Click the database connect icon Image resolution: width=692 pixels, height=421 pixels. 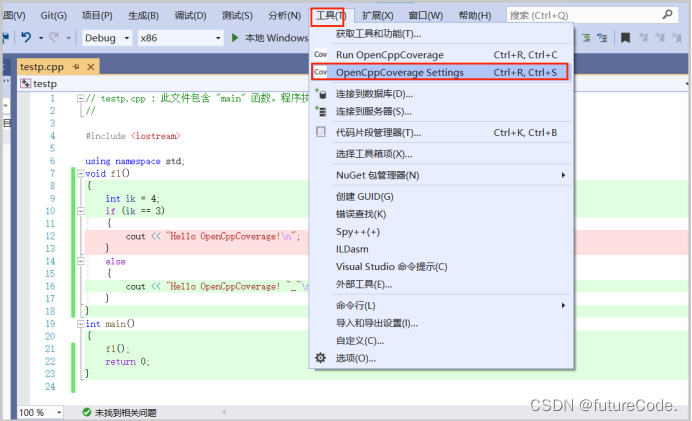pyautogui.click(x=321, y=94)
